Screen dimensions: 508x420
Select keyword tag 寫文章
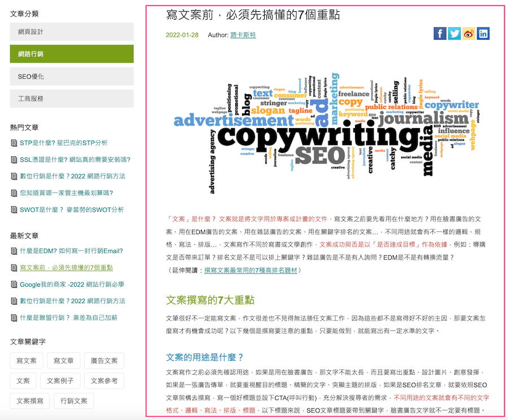point(63,361)
